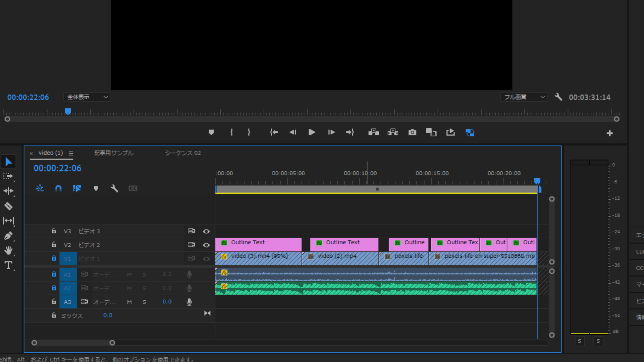Switch to 記事用サンプル sequence tab
The width and height of the screenshot is (644, 362).
[114, 153]
